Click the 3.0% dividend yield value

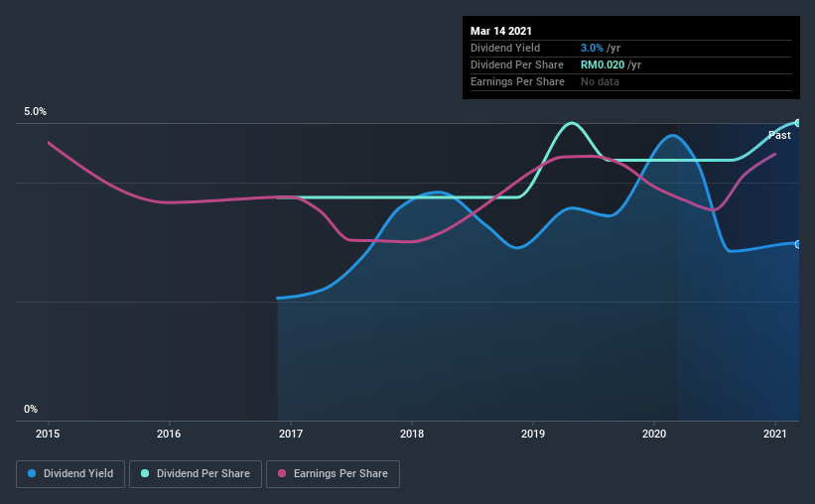(x=592, y=48)
